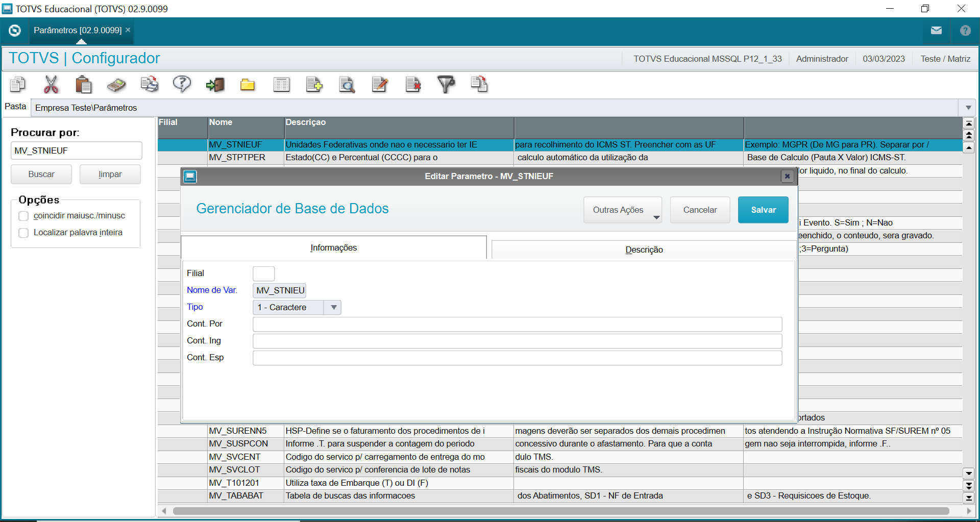Close the Editar Parametro dialog
Image resolution: width=980 pixels, height=522 pixels.
(x=787, y=176)
